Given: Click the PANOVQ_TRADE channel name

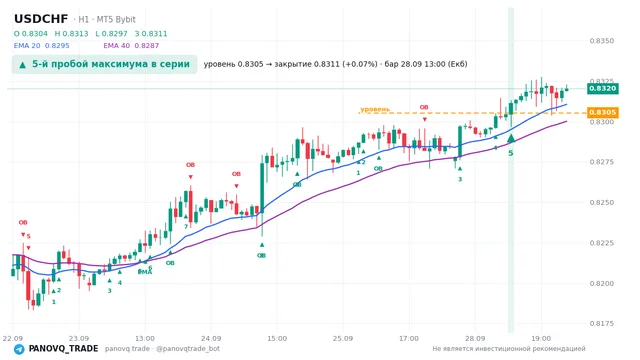Looking at the screenshot, I should [63, 349].
